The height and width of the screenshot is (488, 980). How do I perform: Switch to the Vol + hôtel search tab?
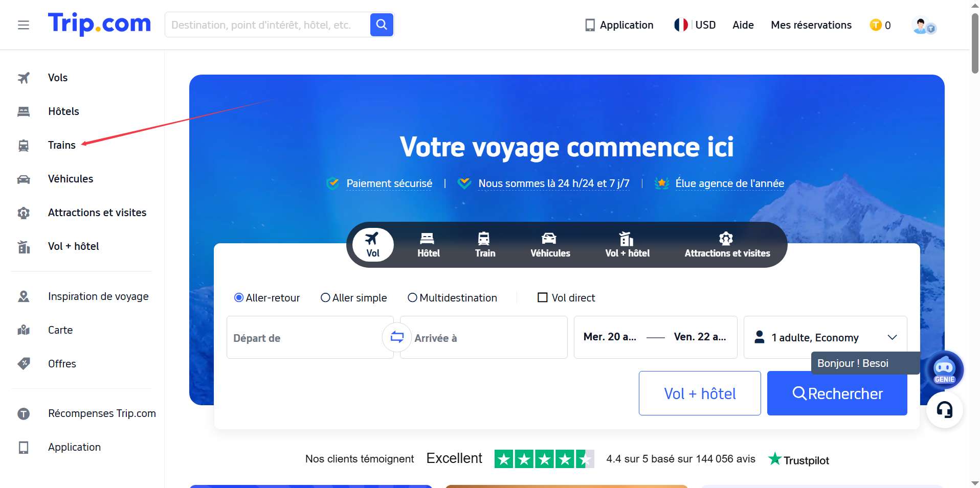tap(627, 245)
